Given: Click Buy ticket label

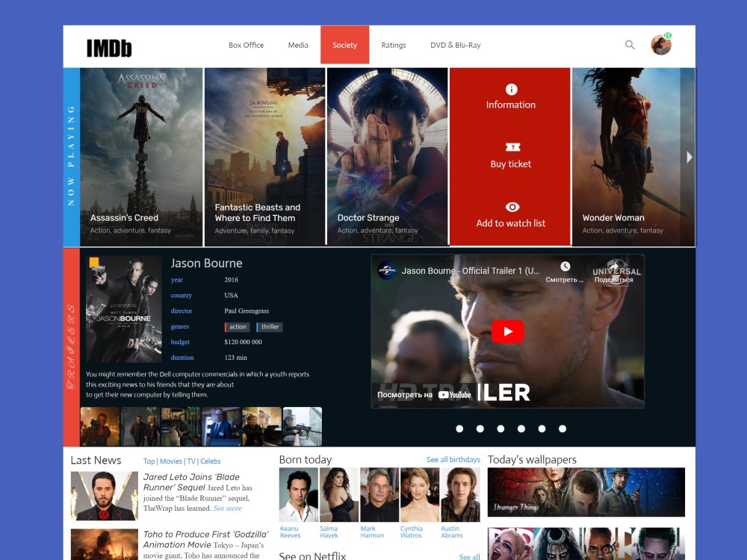Looking at the screenshot, I should (511, 164).
